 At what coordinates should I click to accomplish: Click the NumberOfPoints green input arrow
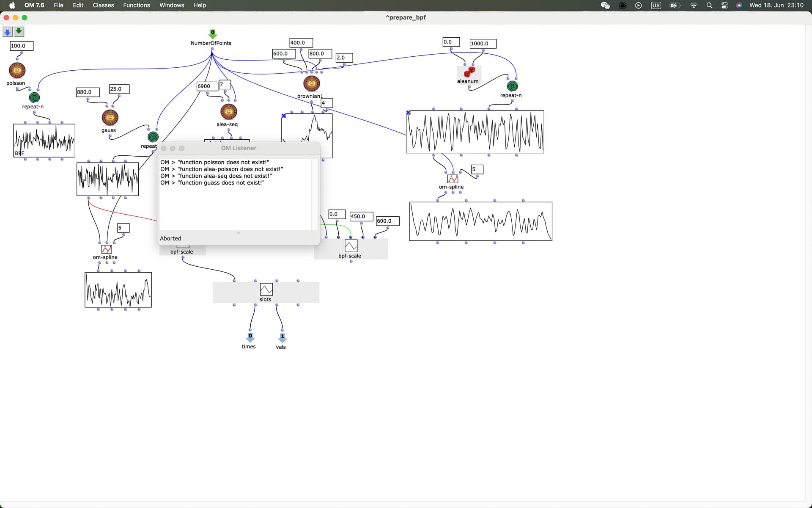pos(213,34)
